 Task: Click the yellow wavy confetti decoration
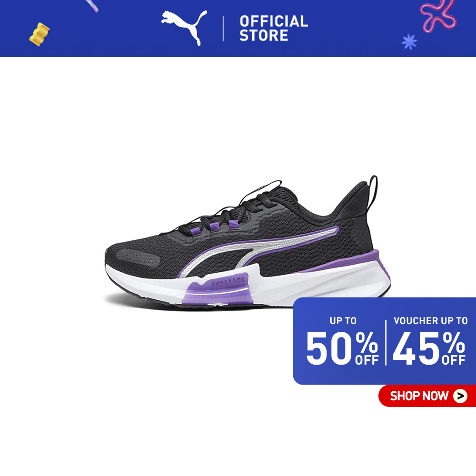click(x=40, y=34)
